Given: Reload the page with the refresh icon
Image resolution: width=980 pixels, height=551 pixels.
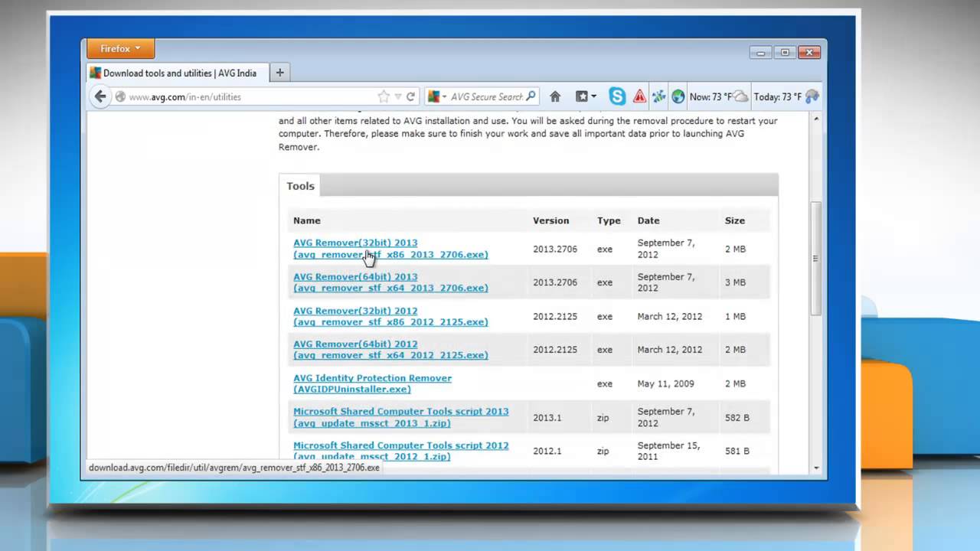Looking at the screenshot, I should pyautogui.click(x=410, y=96).
